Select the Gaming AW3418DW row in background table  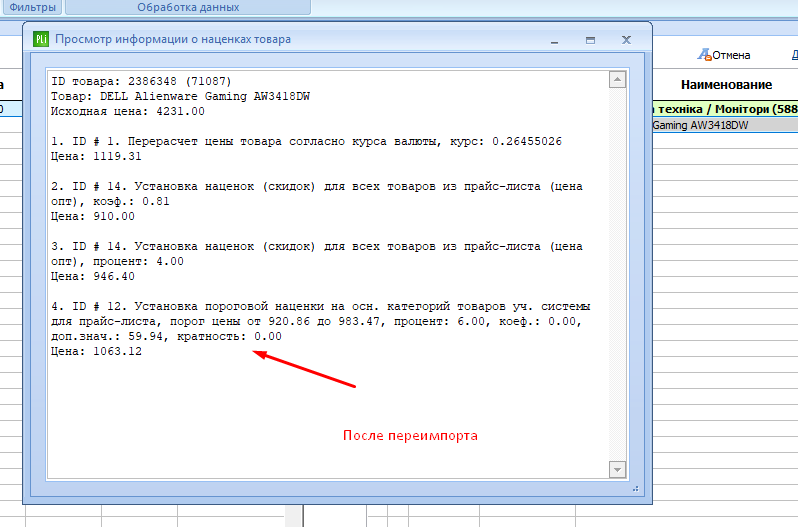[x=725, y=125]
